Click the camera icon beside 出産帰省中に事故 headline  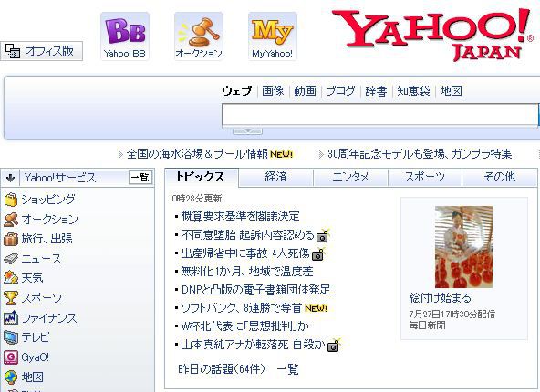pyautogui.click(x=317, y=254)
